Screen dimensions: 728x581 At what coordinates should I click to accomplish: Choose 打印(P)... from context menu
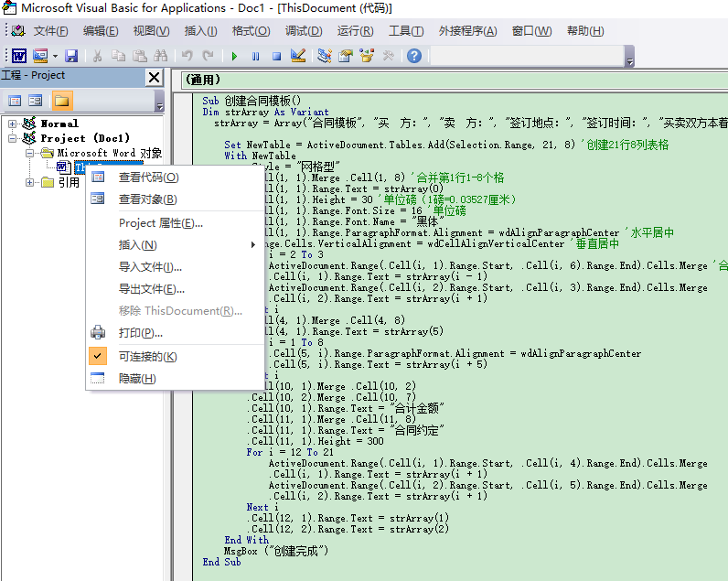(175, 333)
